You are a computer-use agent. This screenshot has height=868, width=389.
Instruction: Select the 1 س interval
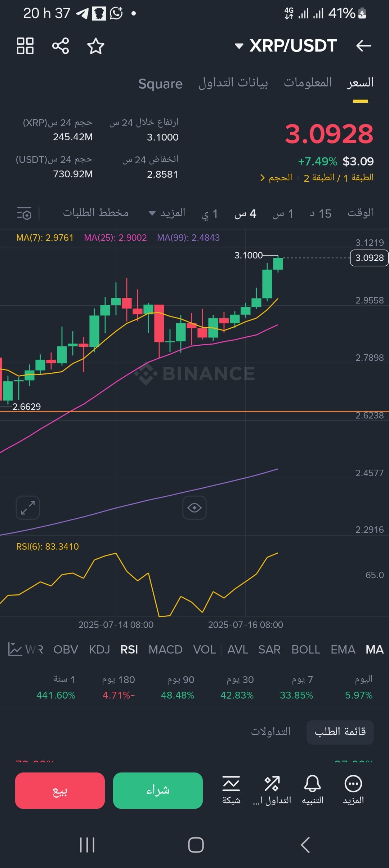(x=283, y=213)
